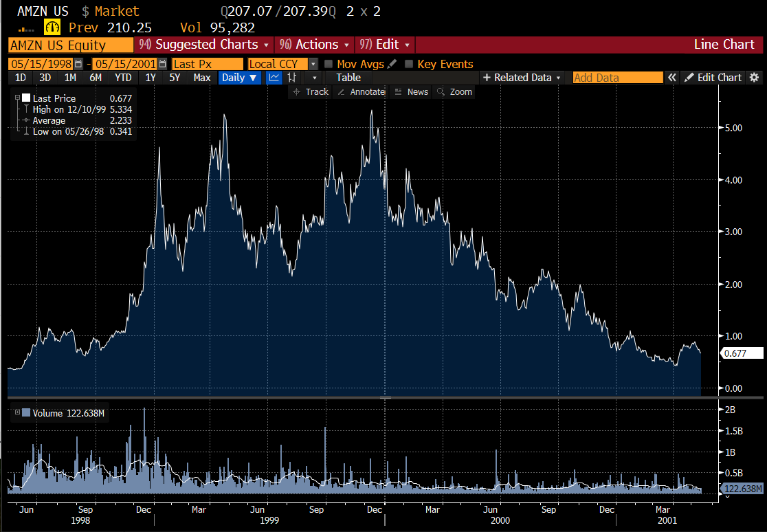Enable the Key Events checkbox
The height and width of the screenshot is (532, 767).
point(409,64)
